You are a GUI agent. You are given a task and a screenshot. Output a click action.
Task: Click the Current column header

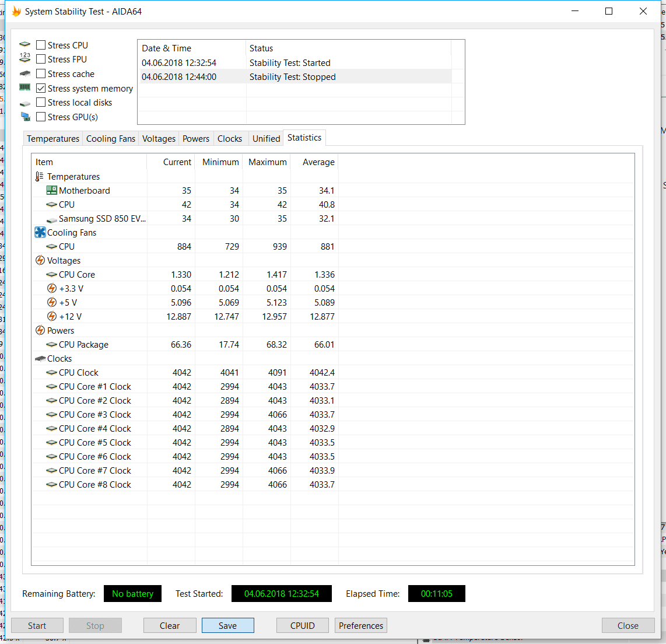[171, 162]
